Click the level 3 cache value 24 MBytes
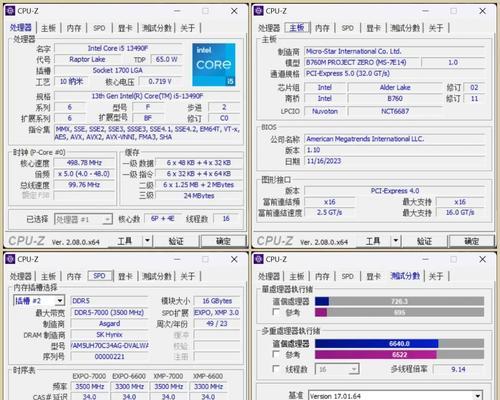500x400 pixels. point(199,196)
